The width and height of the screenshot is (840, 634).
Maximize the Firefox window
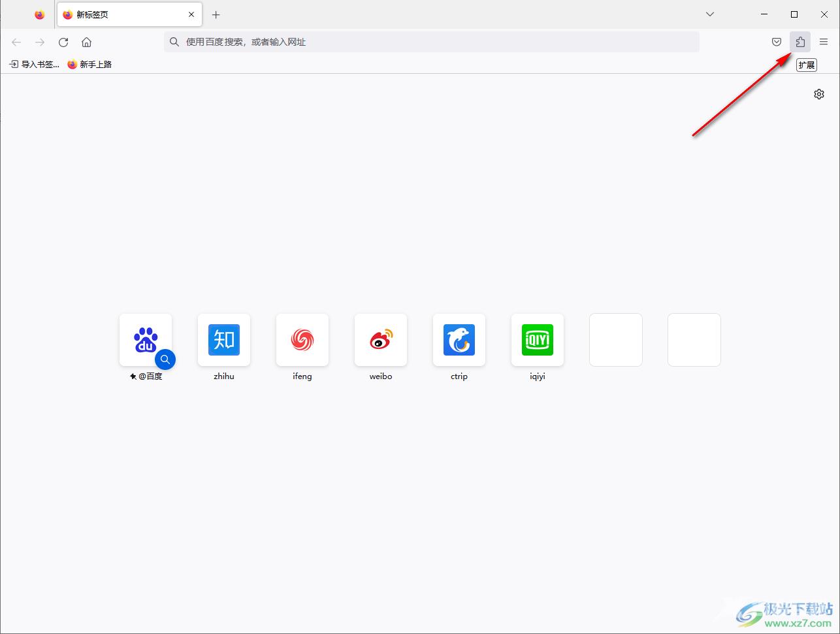(794, 14)
